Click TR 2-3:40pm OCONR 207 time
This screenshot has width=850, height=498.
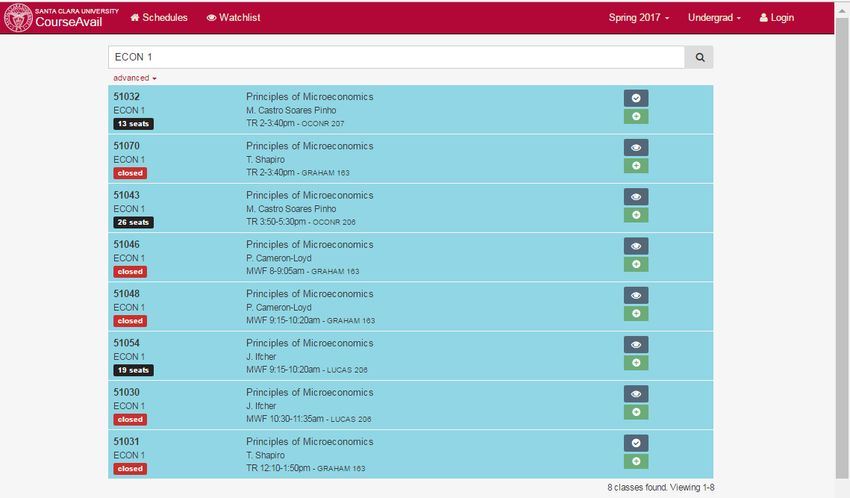295,124
